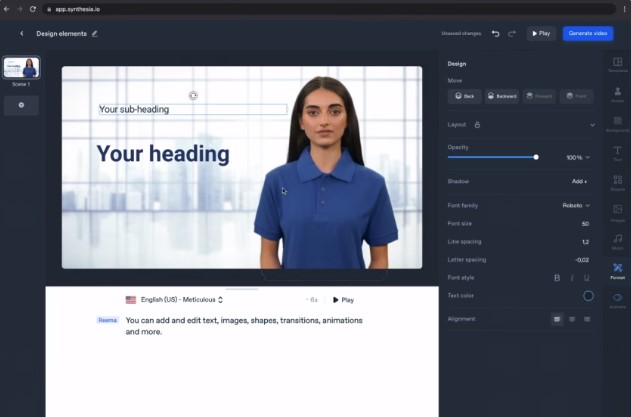Open the Text color swatch
This screenshot has width=631, height=417.
click(588, 296)
